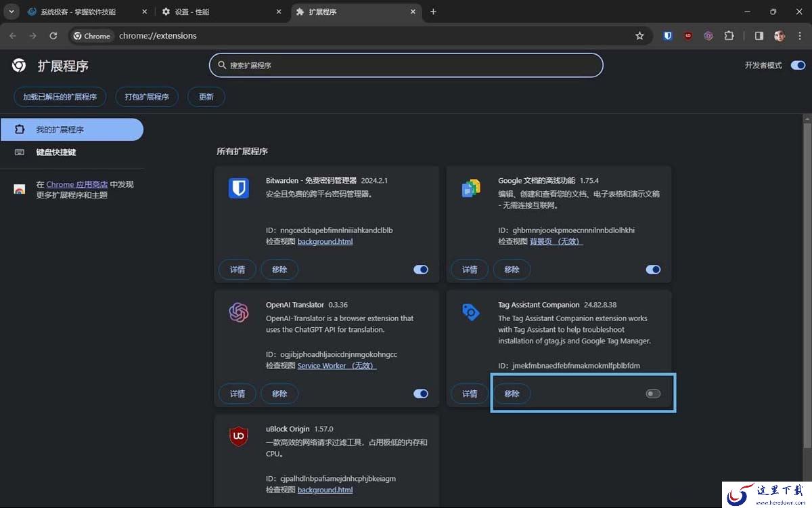Click the Bitwarden shield icon in card
This screenshot has height=508, width=812.
(x=238, y=188)
